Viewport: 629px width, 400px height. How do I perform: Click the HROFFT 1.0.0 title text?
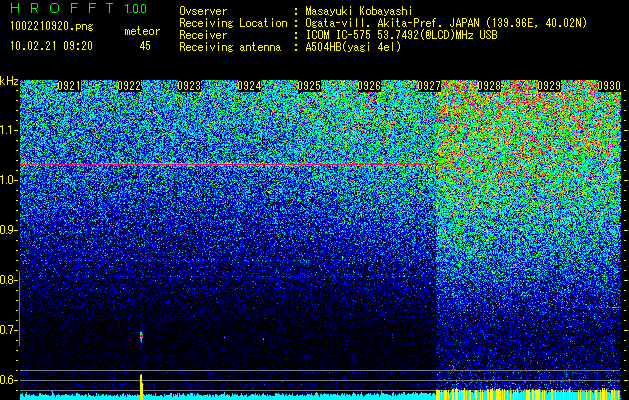(x=79, y=8)
